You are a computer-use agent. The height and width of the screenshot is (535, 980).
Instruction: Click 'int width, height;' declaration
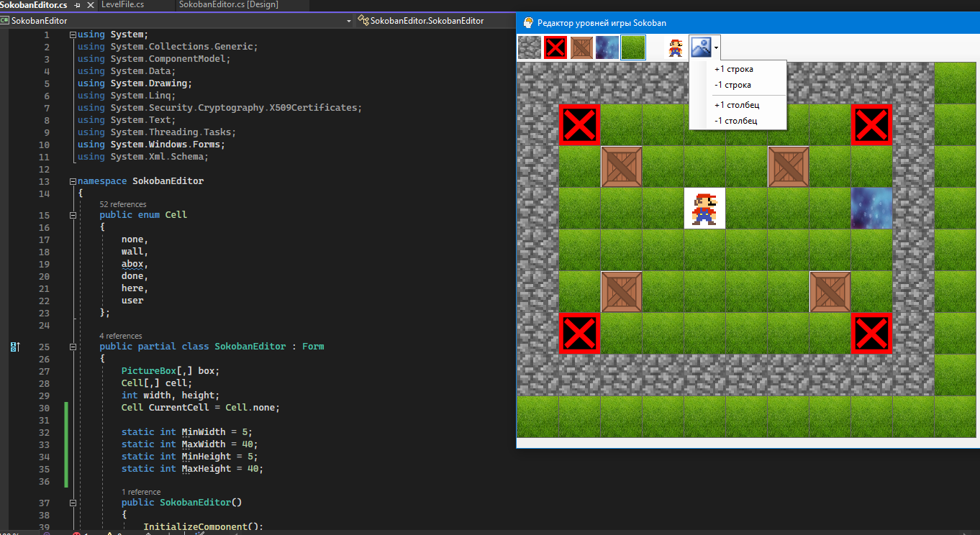tap(171, 395)
